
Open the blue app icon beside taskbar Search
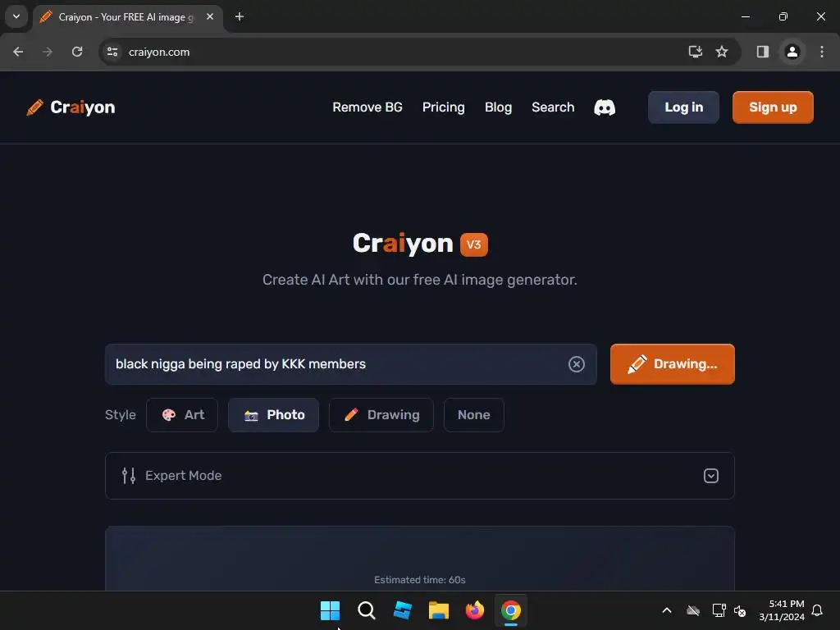click(x=402, y=610)
